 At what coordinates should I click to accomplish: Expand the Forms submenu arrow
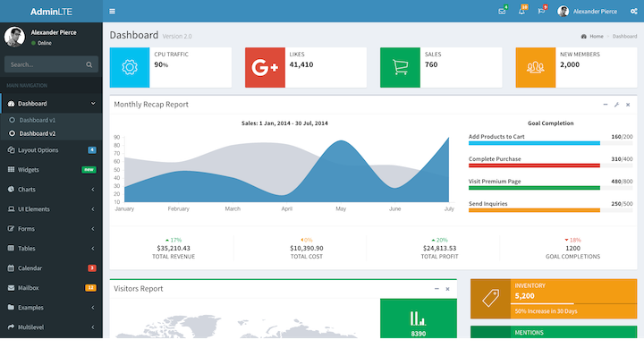tap(93, 228)
